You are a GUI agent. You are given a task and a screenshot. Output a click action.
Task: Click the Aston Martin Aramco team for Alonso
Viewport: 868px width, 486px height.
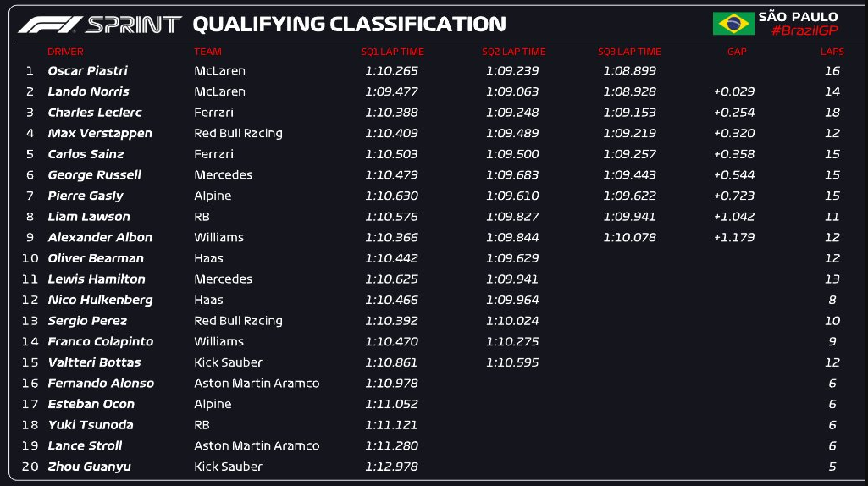point(257,383)
